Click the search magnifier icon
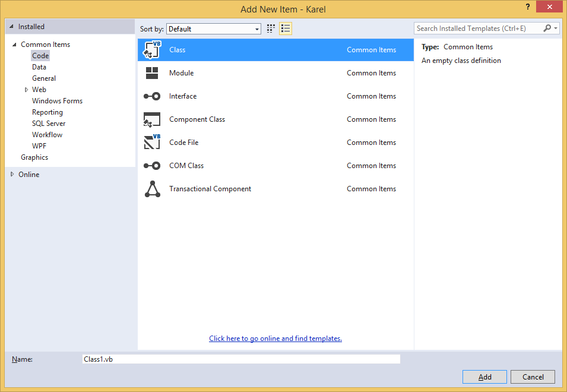 pyautogui.click(x=547, y=28)
